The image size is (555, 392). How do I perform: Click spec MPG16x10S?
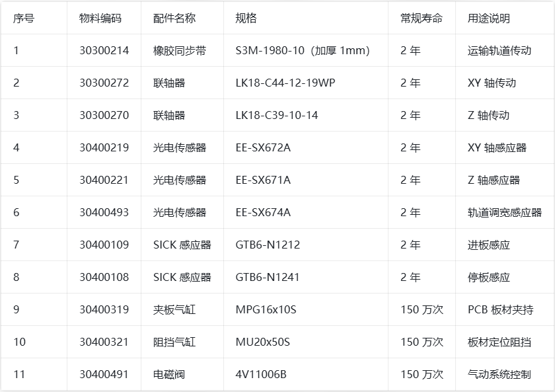click(x=266, y=310)
